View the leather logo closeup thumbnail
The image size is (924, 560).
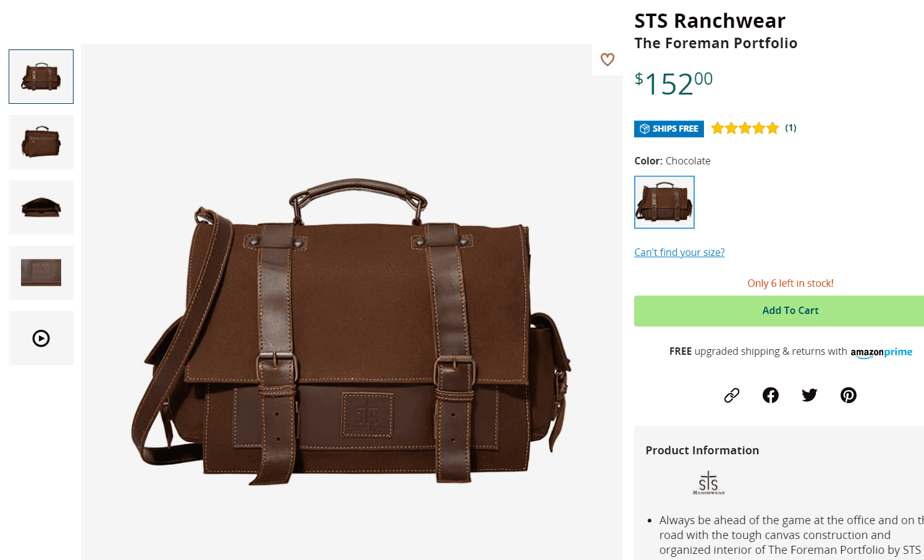[41, 273]
